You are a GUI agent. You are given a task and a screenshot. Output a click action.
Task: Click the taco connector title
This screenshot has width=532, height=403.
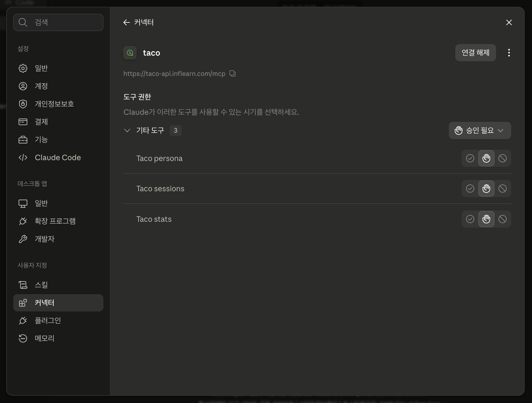(151, 53)
